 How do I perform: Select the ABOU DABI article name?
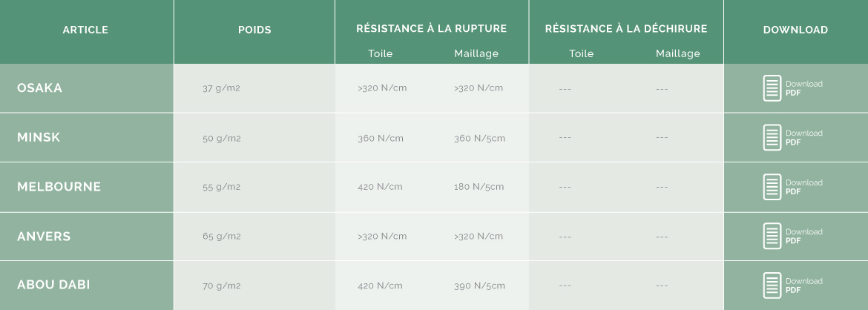pos(53,285)
